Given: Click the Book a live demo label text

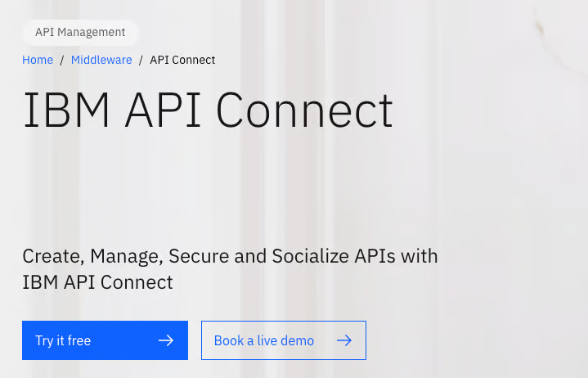Looking at the screenshot, I should pyautogui.click(x=264, y=340).
